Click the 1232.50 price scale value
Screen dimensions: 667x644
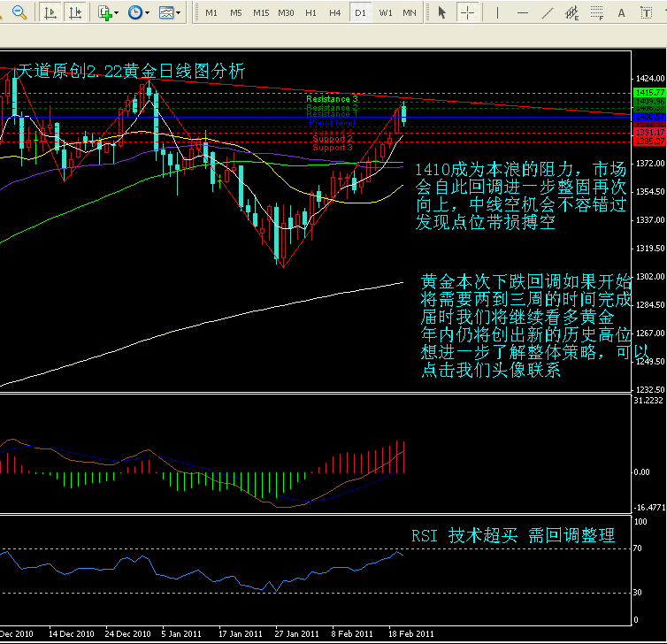point(650,389)
